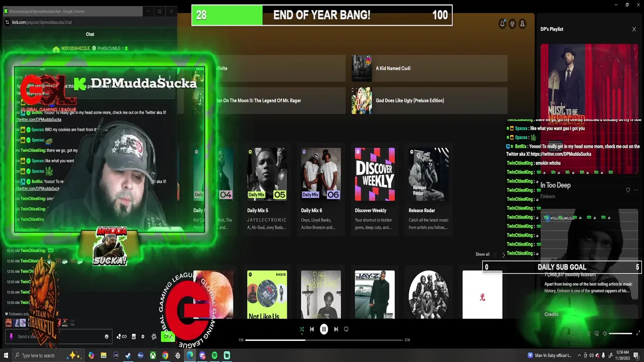Adjust the Spotify volume slider
Screen dimensions: 644x362
[621, 333]
